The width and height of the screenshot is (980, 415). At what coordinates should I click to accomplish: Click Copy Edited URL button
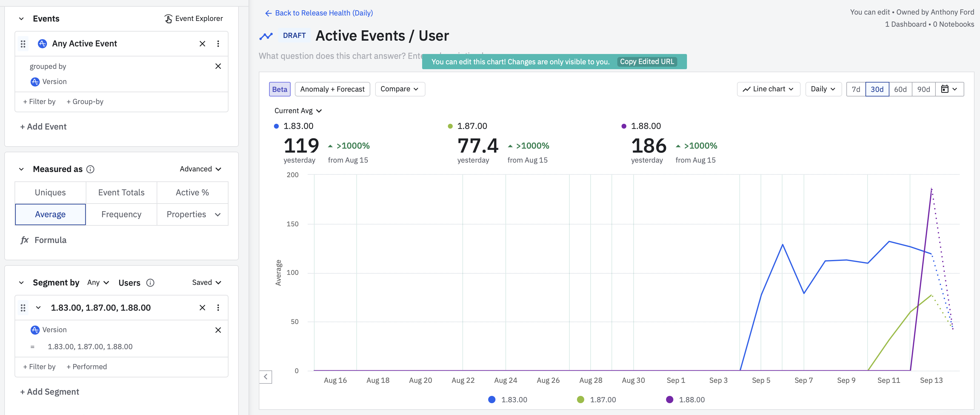646,62
